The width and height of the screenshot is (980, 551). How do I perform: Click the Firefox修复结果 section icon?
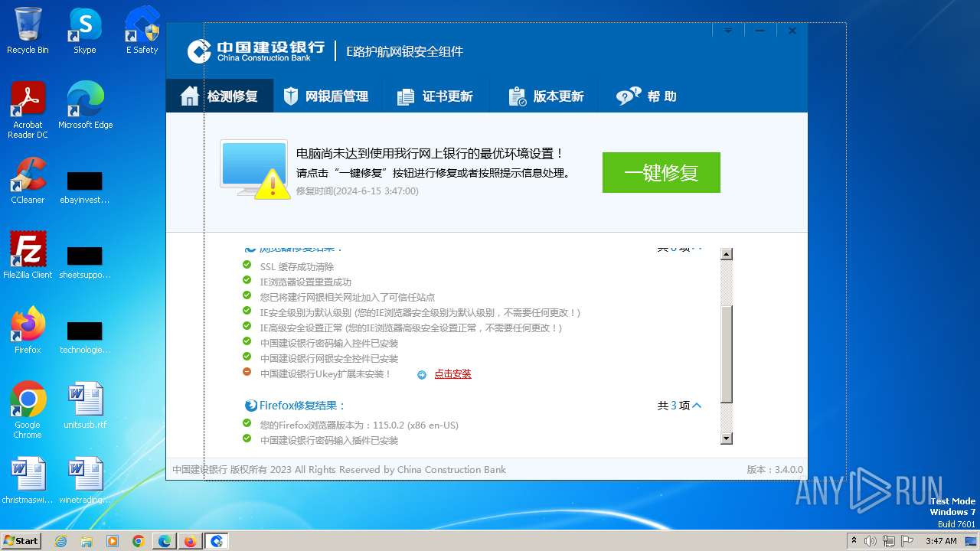pos(250,406)
